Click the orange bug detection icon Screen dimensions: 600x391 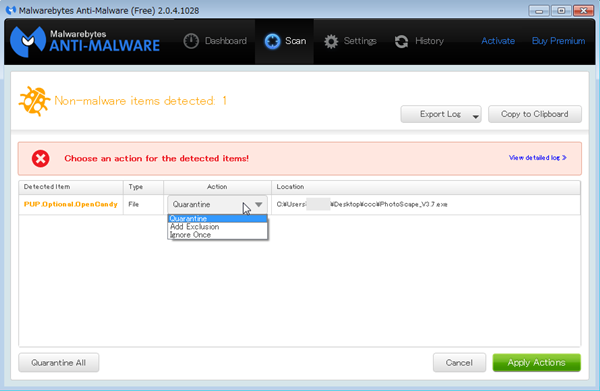(x=34, y=101)
